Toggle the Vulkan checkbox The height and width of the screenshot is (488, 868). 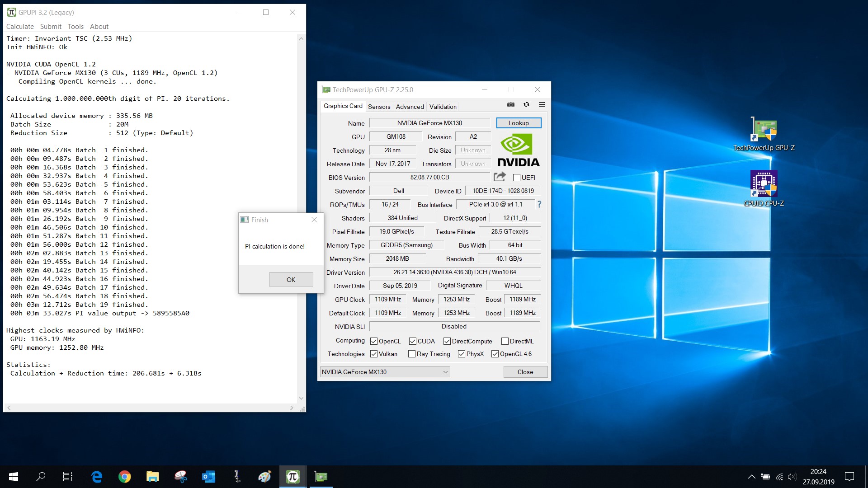pos(374,354)
